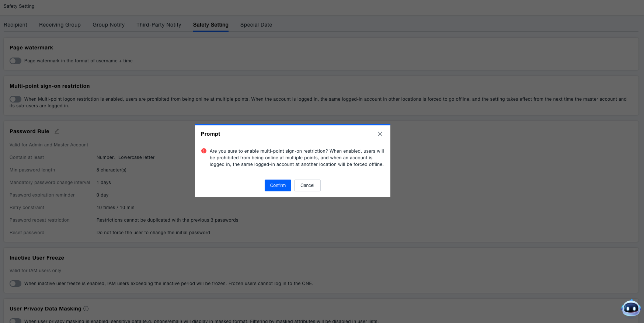Viewport: 644px width, 323px height.
Task: Switch to the Recipient tab
Action: pyautogui.click(x=15, y=25)
